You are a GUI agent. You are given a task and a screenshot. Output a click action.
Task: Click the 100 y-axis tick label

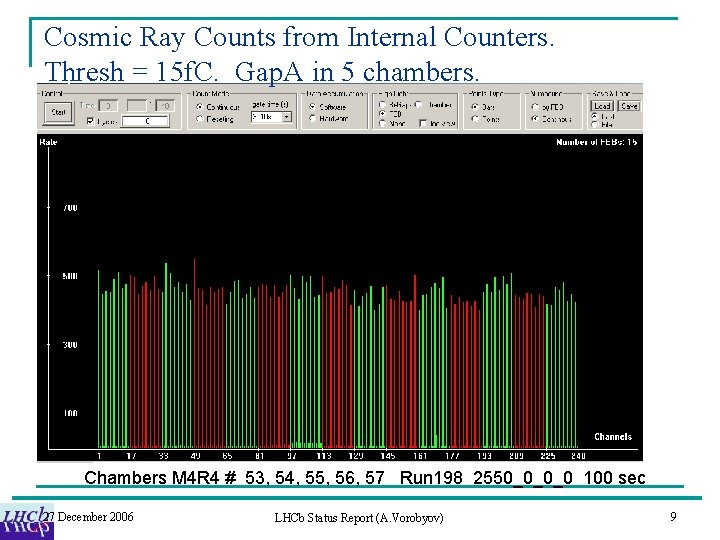tap(70, 413)
